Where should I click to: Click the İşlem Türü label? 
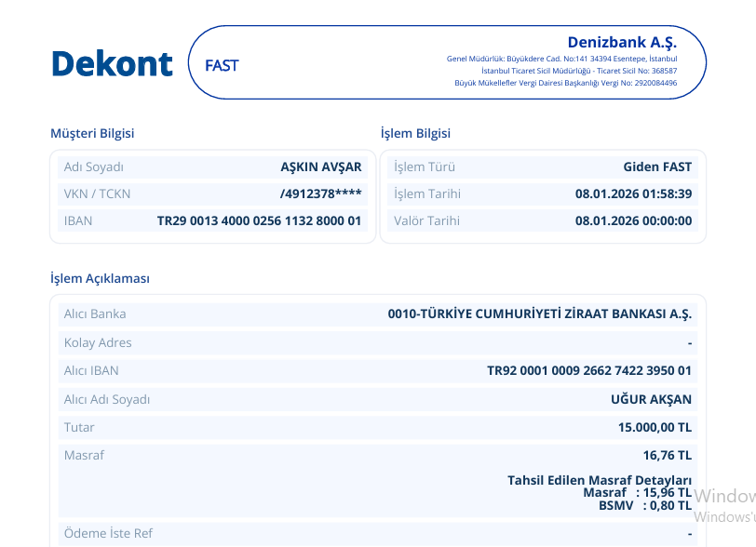pyautogui.click(x=425, y=167)
